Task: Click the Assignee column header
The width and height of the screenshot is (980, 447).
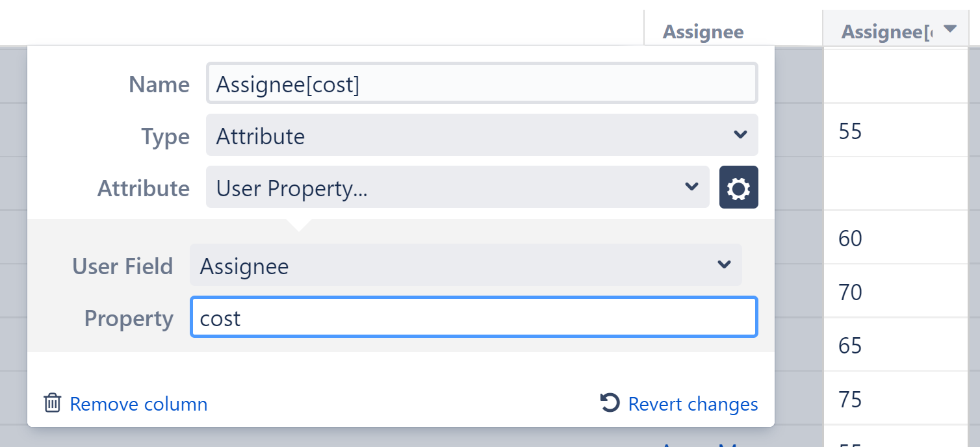Action: coord(703,31)
